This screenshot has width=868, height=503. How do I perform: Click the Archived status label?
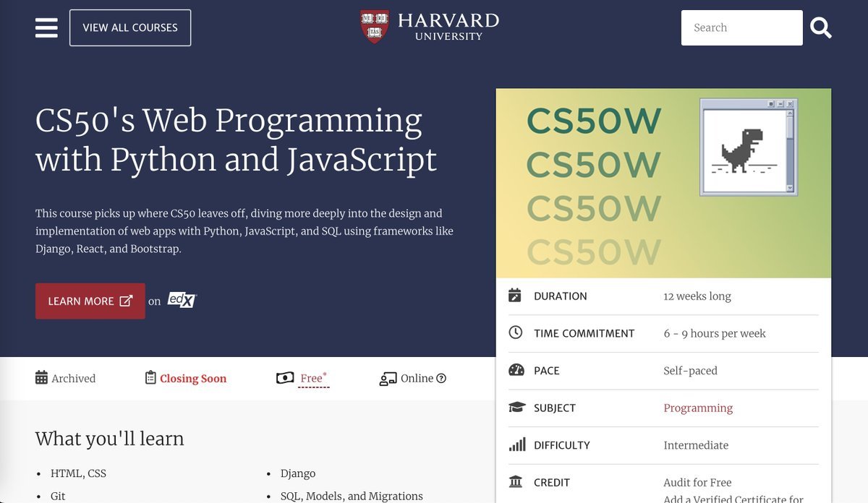coord(73,378)
